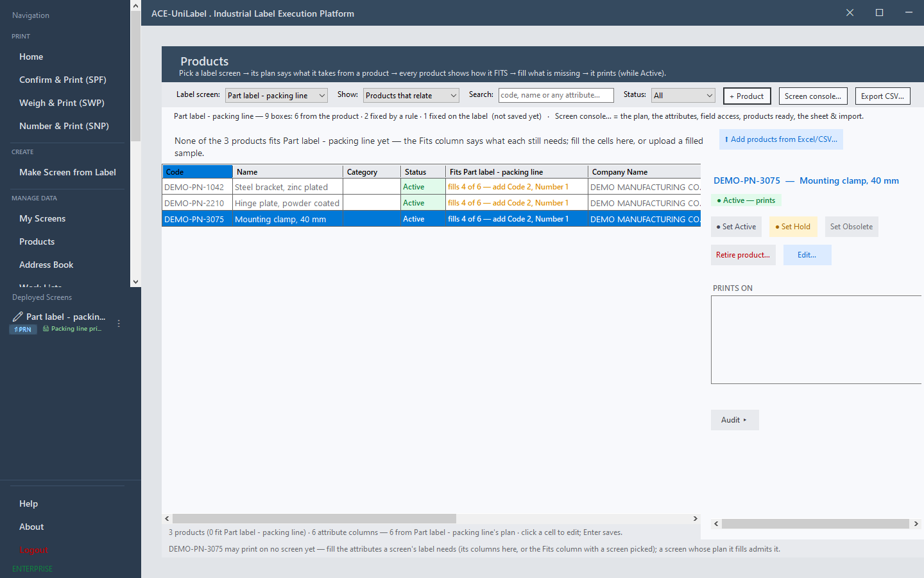Screen dimensions: 924x578
Task: Click the PRN badge under Part label
Action: click(23, 329)
